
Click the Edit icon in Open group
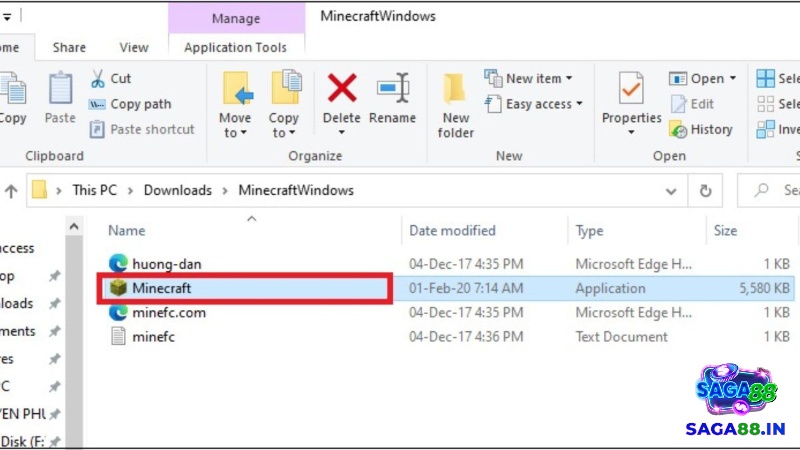click(678, 104)
